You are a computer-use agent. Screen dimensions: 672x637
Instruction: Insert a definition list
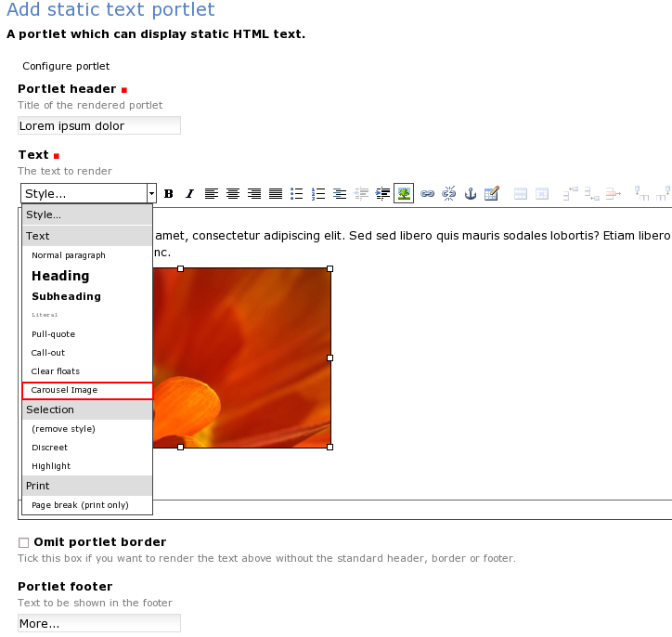click(x=340, y=194)
